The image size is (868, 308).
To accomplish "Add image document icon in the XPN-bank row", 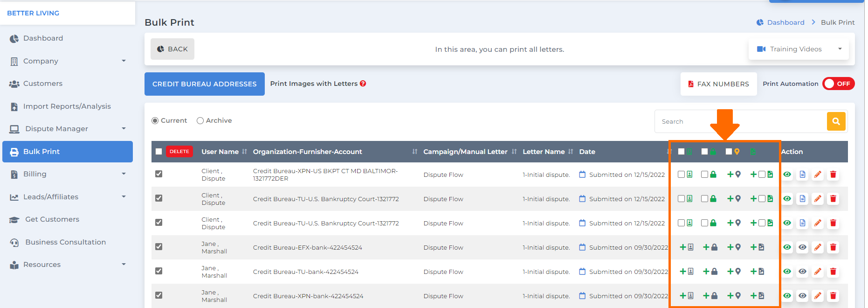I will [x=758, y=296].
